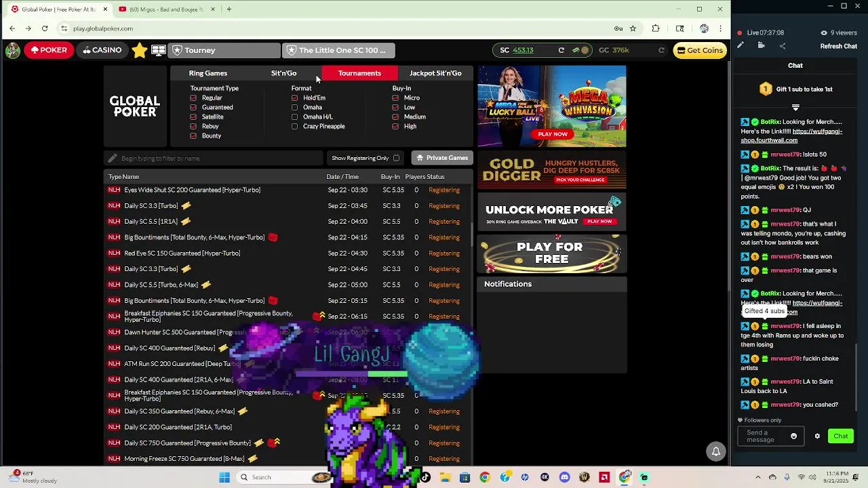
Task: Click the Global Poker logo
Action: coord(135,106)
